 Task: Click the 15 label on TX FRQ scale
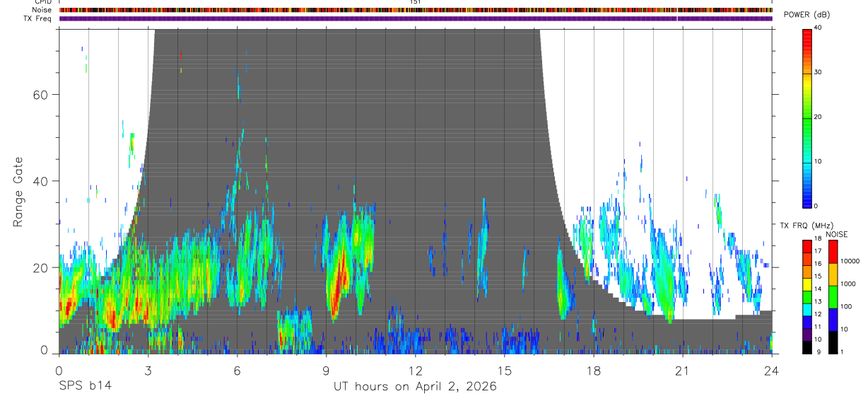[x=817, y=277]
